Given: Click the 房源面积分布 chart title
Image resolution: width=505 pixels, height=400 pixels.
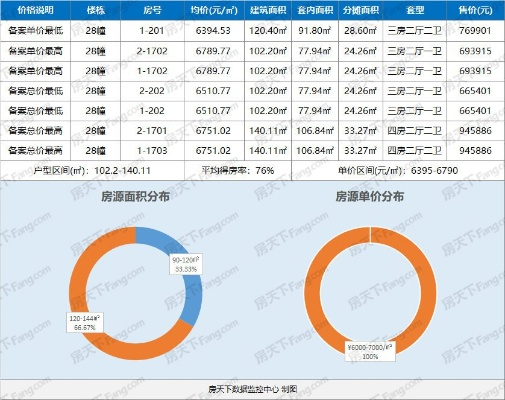Looking at the screenshot, I should (x=135, y=197).
